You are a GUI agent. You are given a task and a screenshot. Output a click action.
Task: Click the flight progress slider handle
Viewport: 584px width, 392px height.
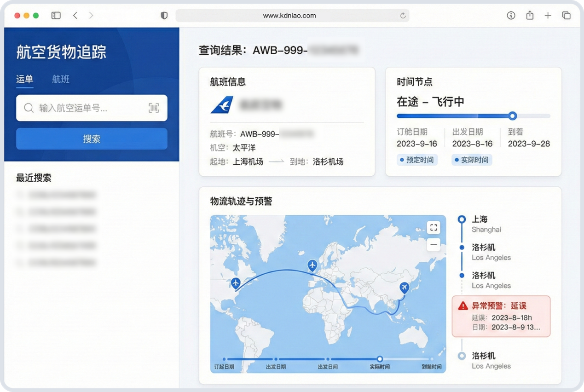512,116
